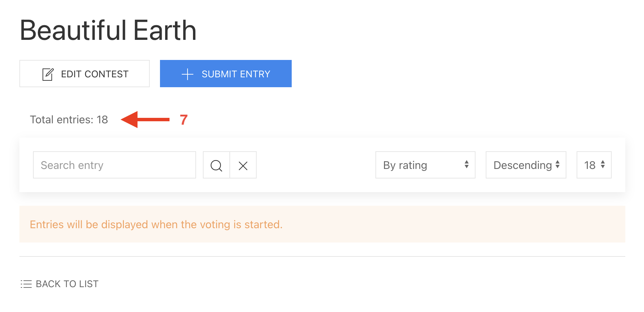Screen dimensions: 644x312
Task: Click the Total entries: 18 label
Action: [69, 120]
